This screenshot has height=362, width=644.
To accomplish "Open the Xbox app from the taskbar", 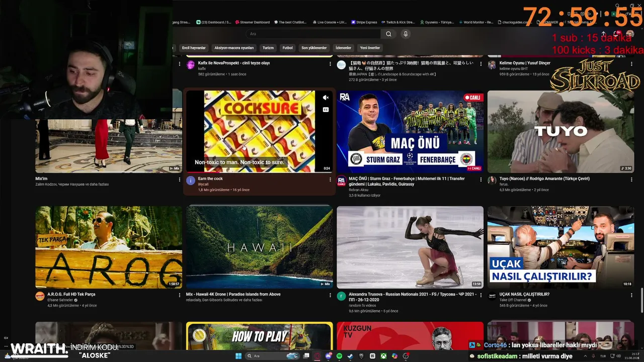I will 383,356.
